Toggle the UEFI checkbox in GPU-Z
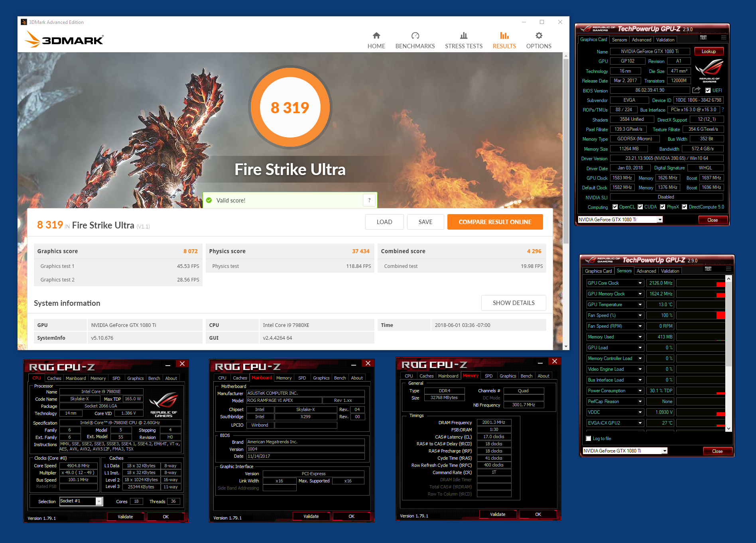The image size is (756, 543). click(708, 90)
